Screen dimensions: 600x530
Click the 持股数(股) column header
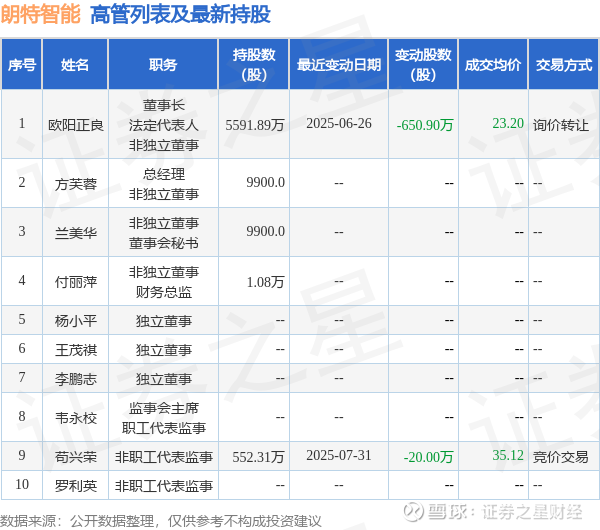(254, 65)
